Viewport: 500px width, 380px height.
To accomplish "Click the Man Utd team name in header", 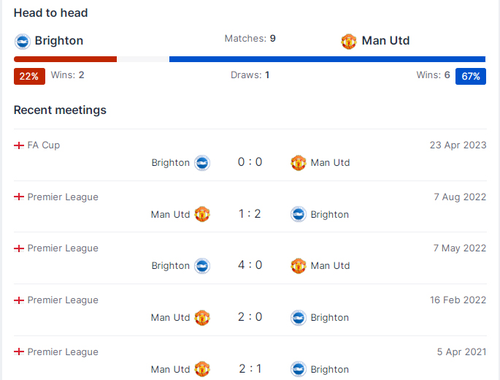I will [386, 41].
